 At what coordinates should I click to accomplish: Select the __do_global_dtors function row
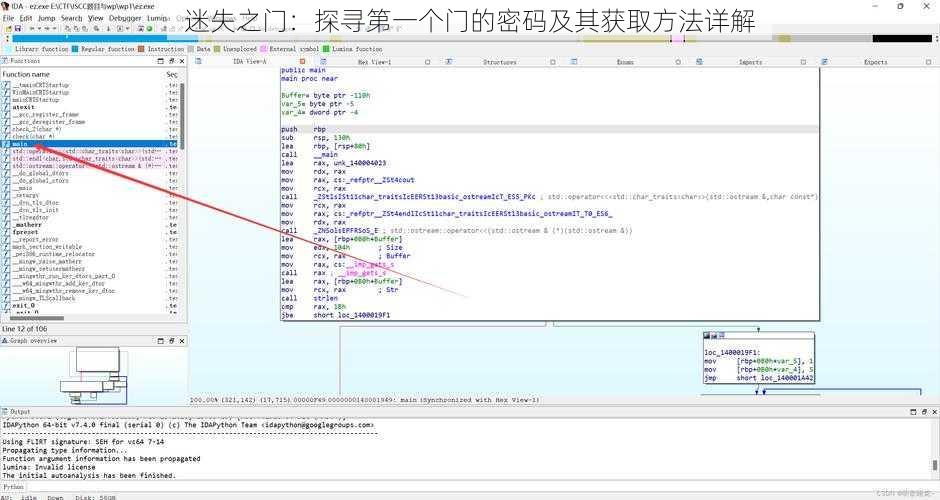[91, 173]
